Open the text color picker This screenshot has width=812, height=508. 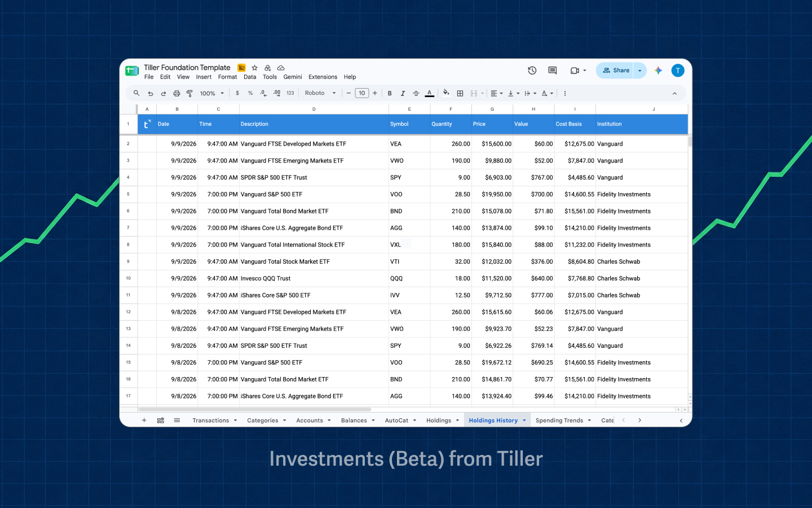(430, 93)
